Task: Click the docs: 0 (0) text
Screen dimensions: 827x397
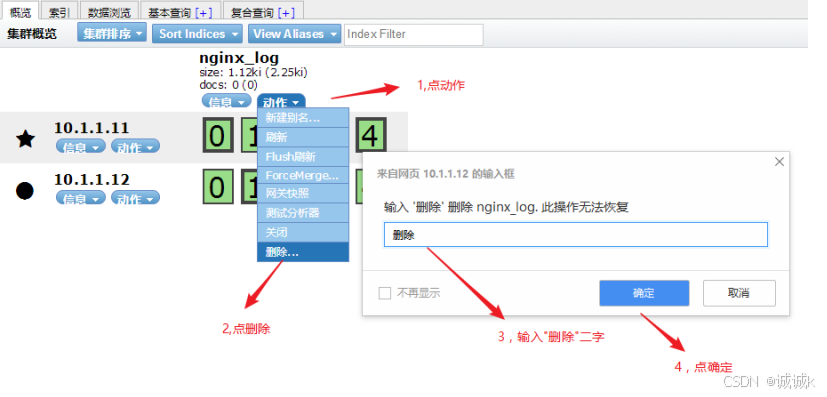Action: click(228, 85)
